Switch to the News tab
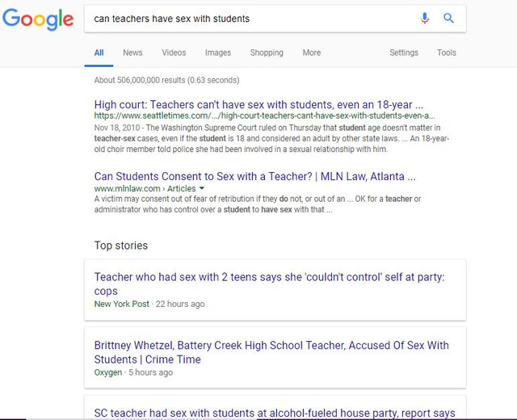517x420 pixels. click(132, 52)
